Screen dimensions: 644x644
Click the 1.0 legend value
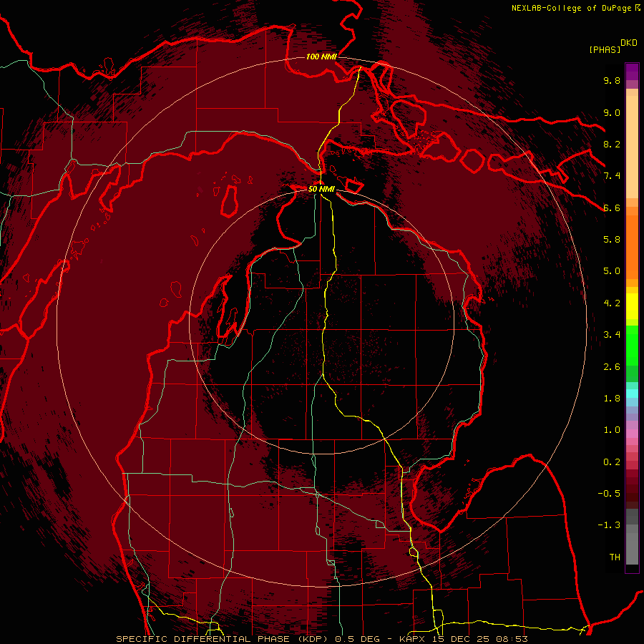(612, 430)
